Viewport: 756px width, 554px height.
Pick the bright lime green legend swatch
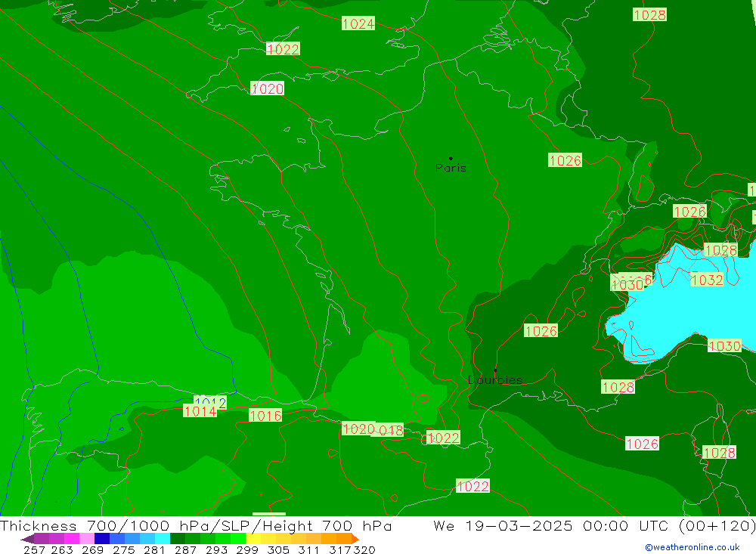click(238, 539)
